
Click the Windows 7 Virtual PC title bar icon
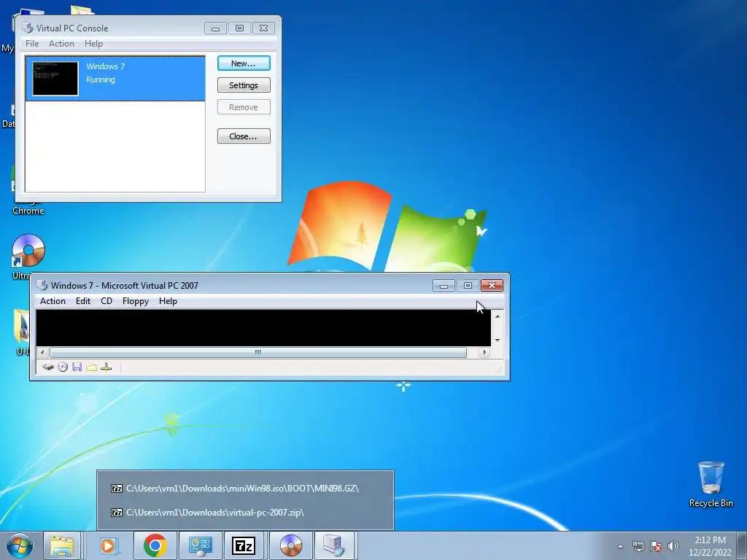[42, 285]
